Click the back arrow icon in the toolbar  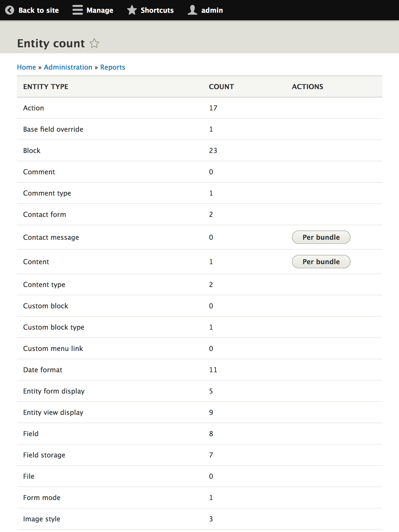coord(10,10)
